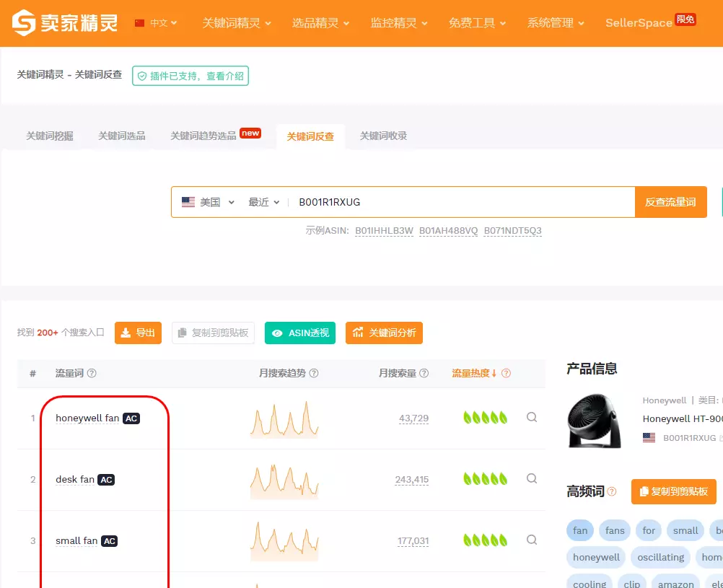Expand the 监控精灵 menu
Viewport: 723px width, 588px height.
coord(399,22)
